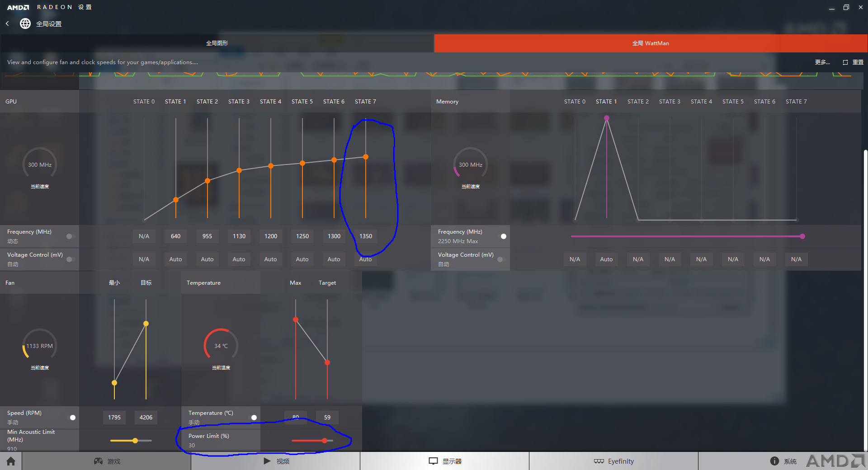Screen dimensions: 868x470
Task: Click Memory State 1 voltage Auto field
Action: (607, 259)
